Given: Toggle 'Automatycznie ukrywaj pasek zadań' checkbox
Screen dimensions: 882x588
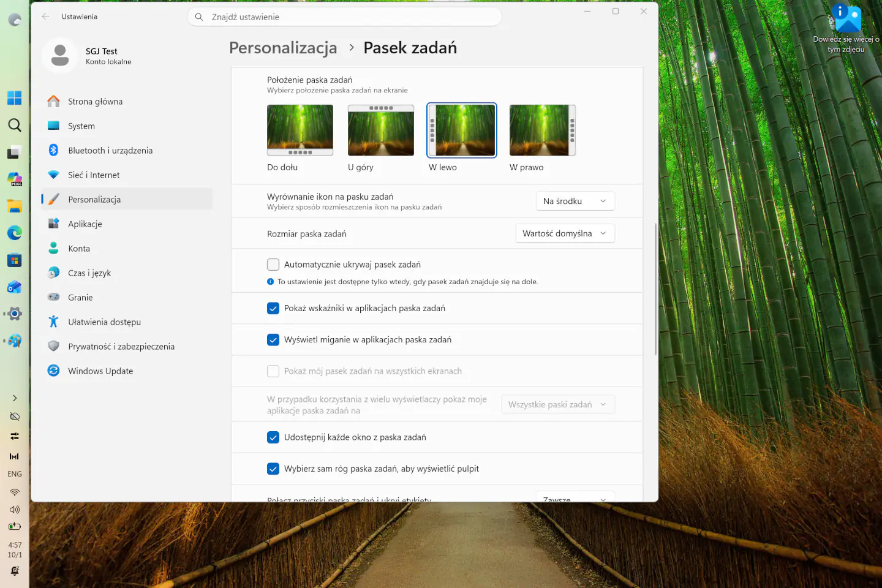Looking at the screenshot, I should click(273, 265).
